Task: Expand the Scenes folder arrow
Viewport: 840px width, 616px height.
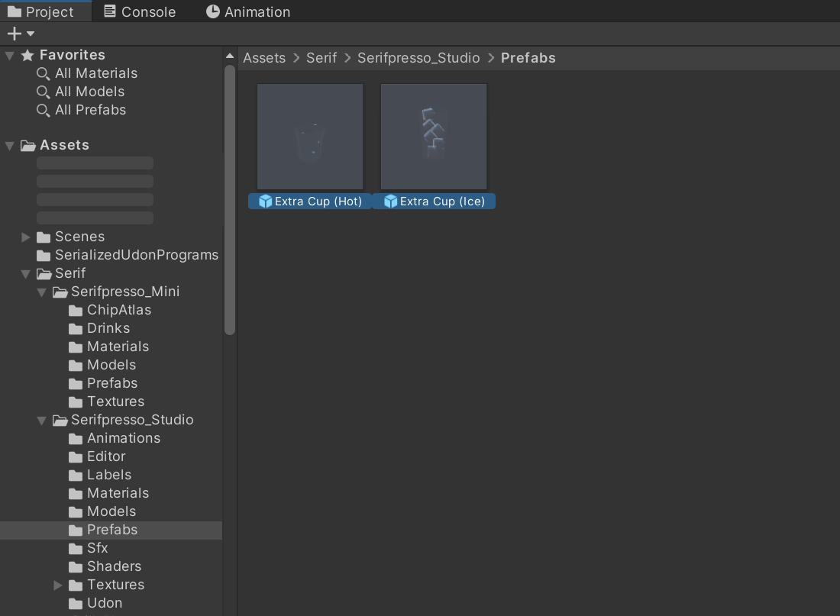Action: 25,237
